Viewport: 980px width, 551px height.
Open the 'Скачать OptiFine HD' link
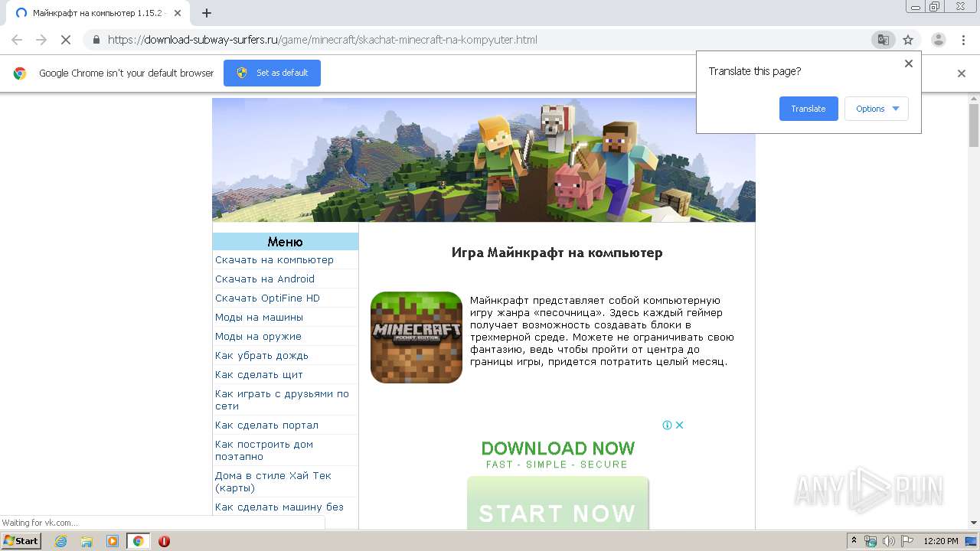click(x=267, y=298)
